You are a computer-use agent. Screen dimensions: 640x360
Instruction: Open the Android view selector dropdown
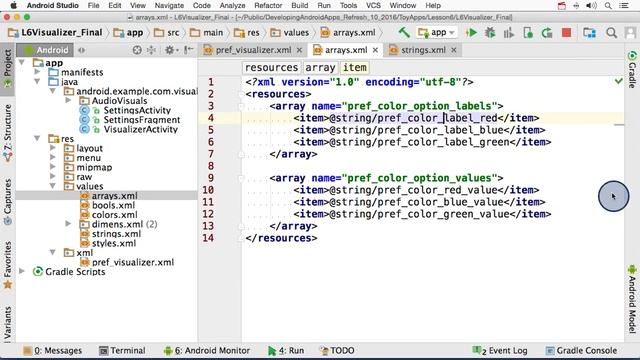pyautogui.click(x=46, y=50)
